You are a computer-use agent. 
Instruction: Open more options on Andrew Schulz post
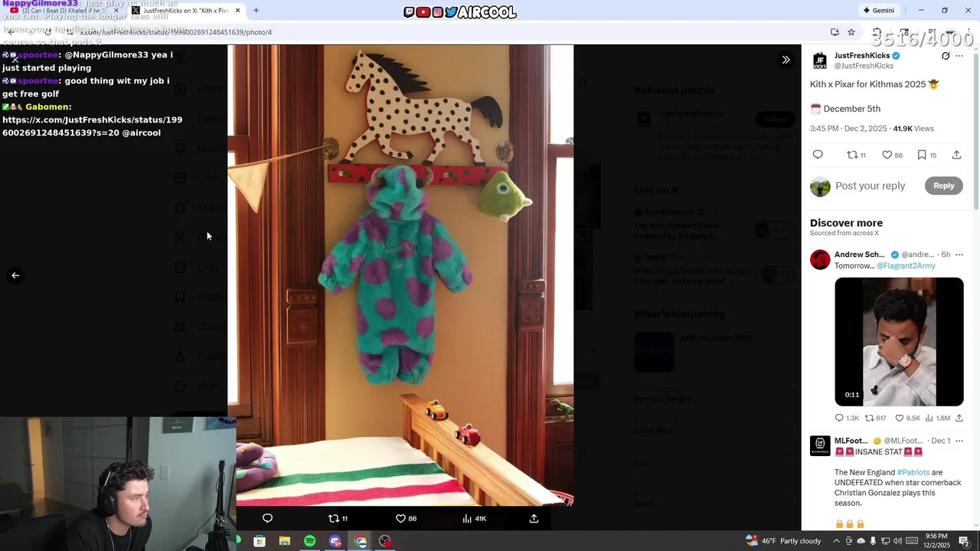tap(959, 255)
